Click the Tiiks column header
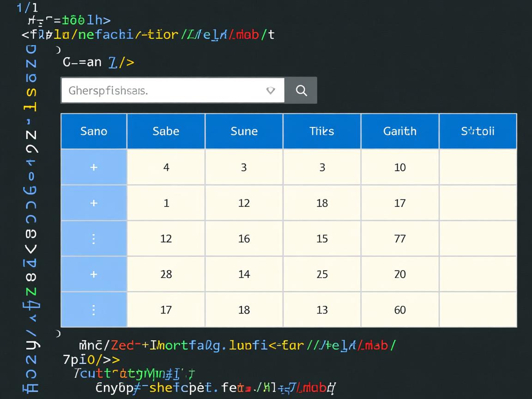Viewport: 532px width, 399px height. (x=322, y=131)
